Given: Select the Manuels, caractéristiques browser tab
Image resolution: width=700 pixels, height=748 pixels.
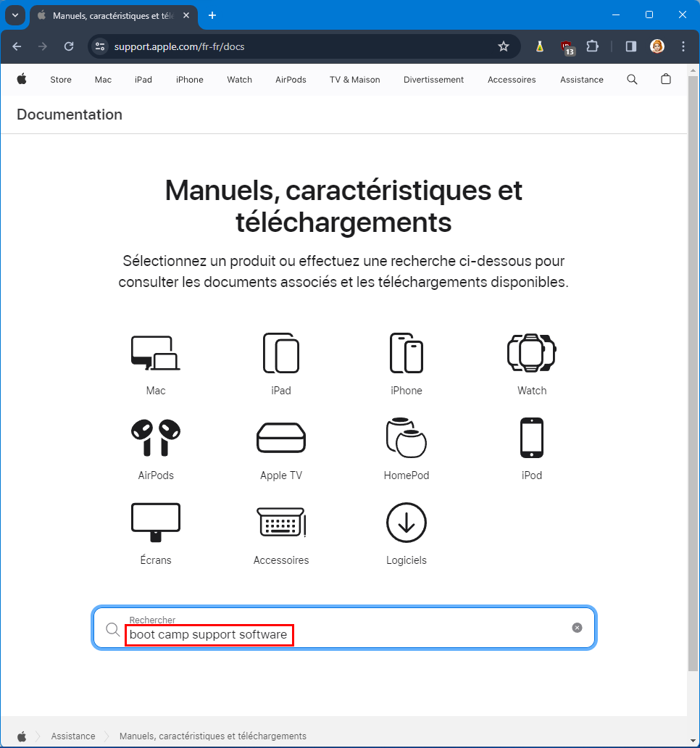Looking at the screenshot, I should point(112,16).
